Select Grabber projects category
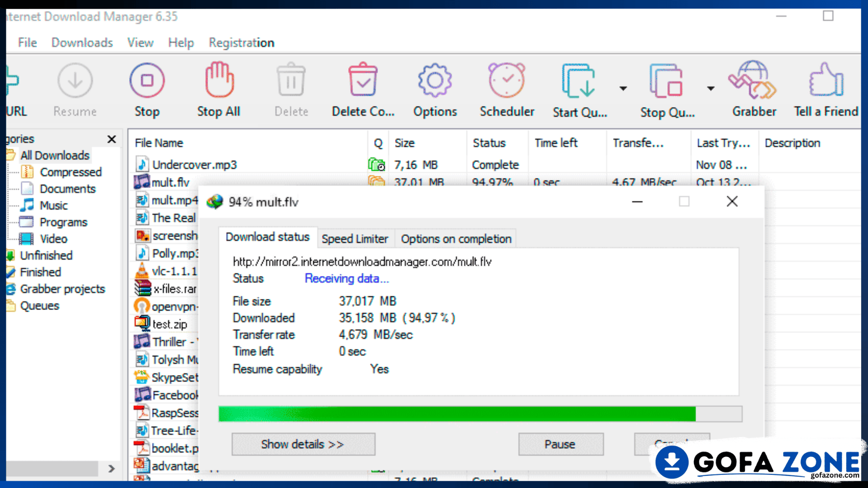 [62, 289]
